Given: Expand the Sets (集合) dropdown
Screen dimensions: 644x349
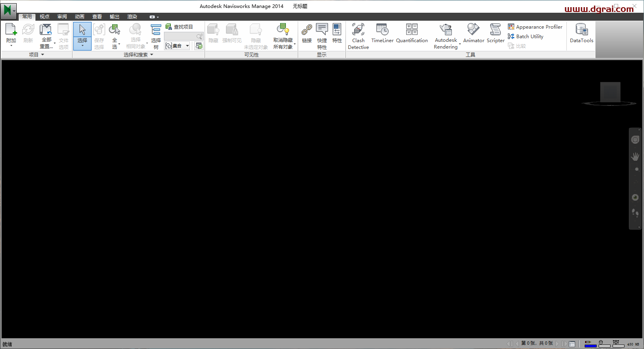Looking at the screenshot, I should [x=187, y=46].
